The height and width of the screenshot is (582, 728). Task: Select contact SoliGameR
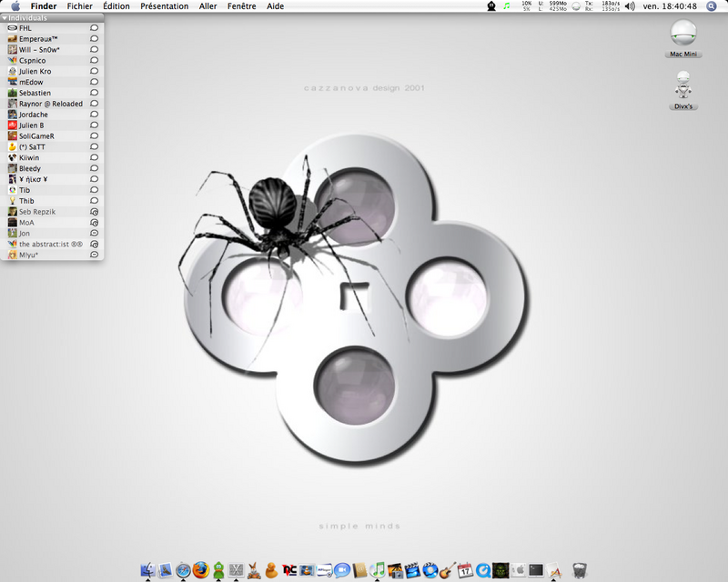[53, 136]
